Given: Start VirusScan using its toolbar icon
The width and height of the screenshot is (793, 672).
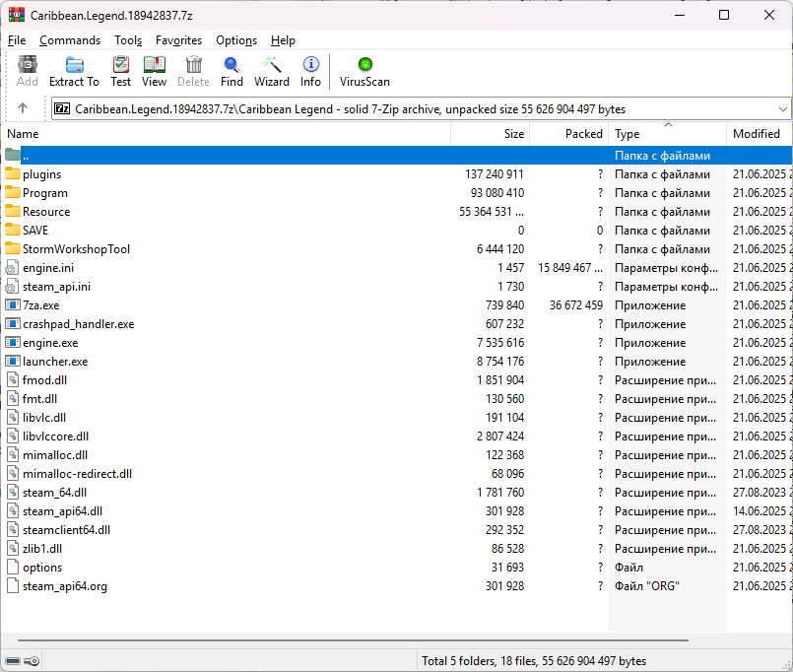Looking at the screenshot, I should pyautogui.click(x=363, y=71).
